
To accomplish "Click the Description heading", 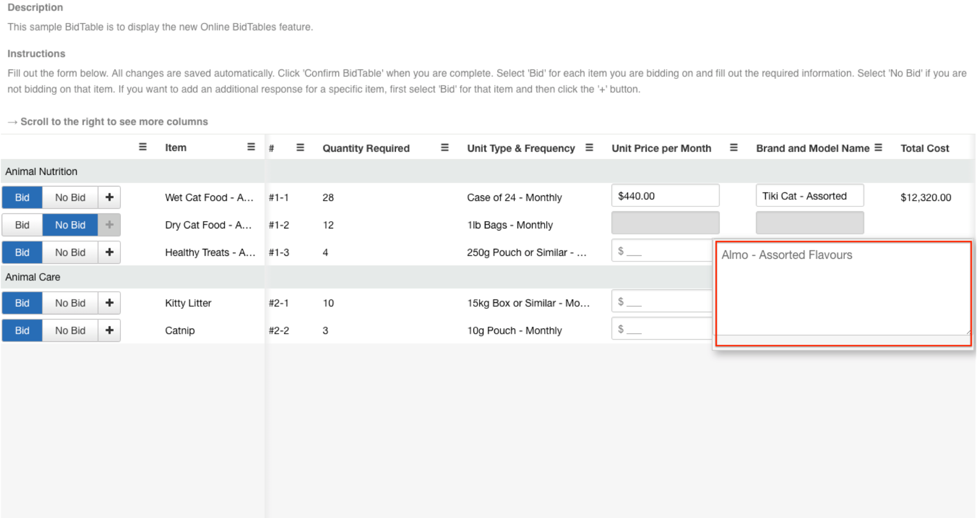I will coord(35,8).
